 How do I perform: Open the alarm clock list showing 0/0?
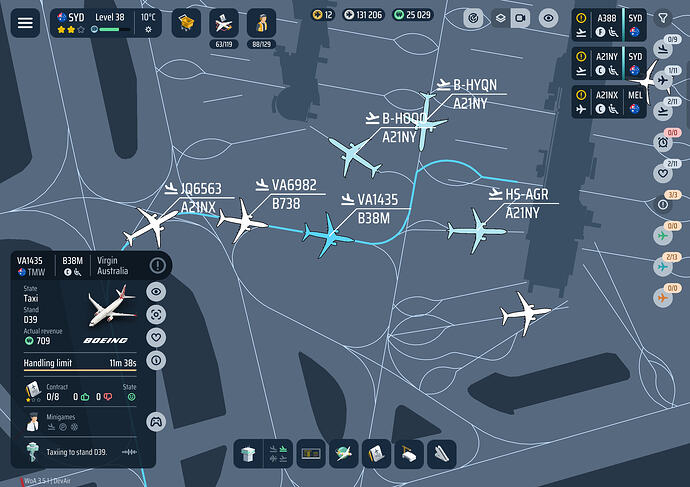[663, 143]
